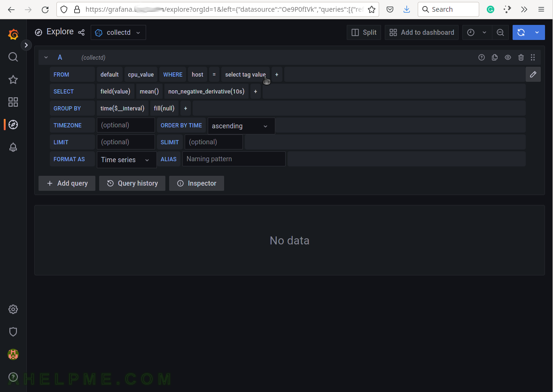553x392 pixels.
Task: Click Save to Pocket icon
Action: click(x=389, y=9)
